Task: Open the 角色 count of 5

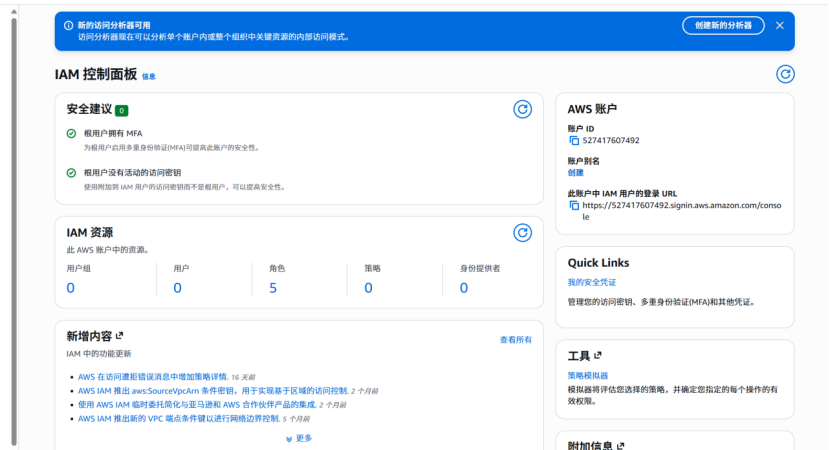Action: tap(273, 288)
